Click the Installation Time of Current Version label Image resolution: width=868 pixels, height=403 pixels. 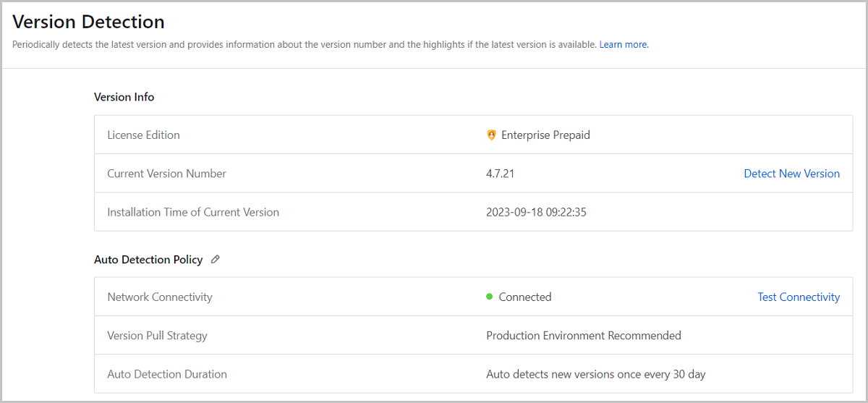pyautogui.click(x=193, y=213)
